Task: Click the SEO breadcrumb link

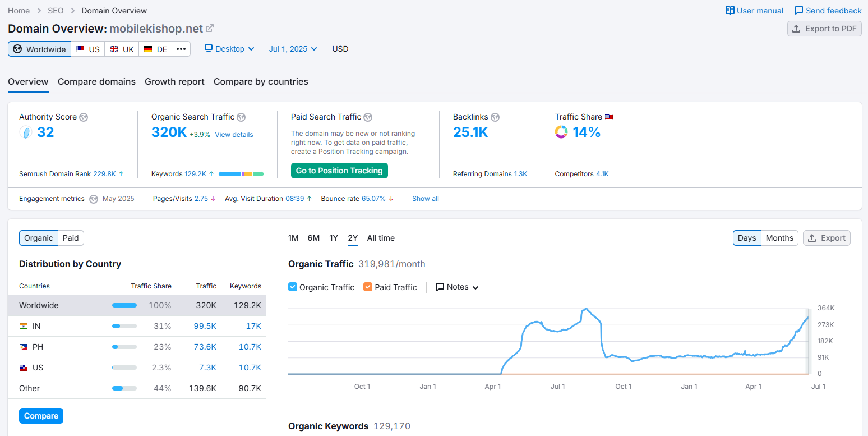Action: pos(56,10)
